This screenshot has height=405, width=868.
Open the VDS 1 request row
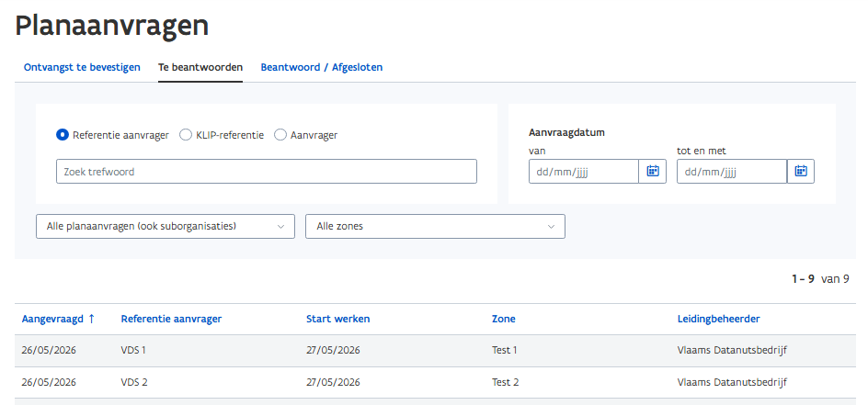(435, 350)
